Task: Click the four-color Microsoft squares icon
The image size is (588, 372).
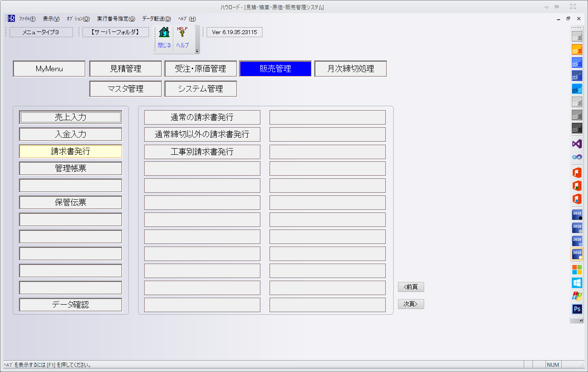Action: (x=577, y=269)
